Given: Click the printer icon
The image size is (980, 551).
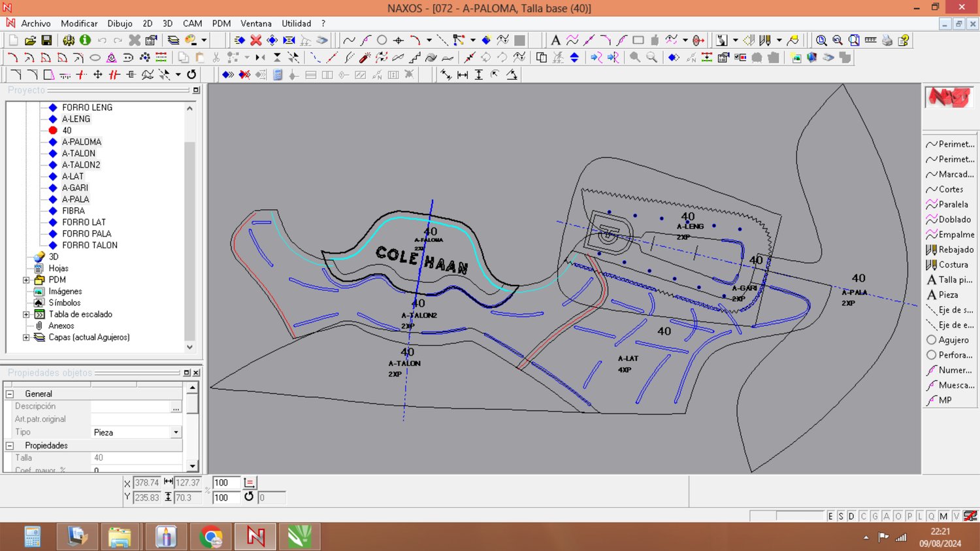Looking at the screenshot, I should pos(887,41).
